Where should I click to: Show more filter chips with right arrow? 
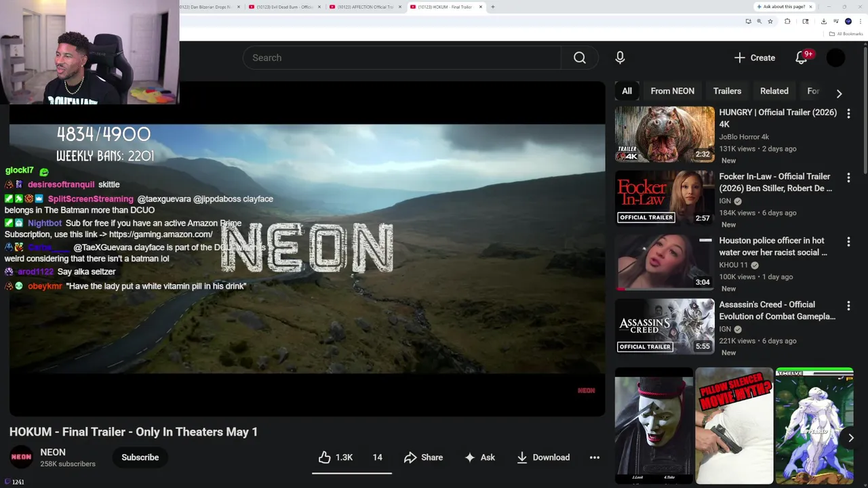pyautogui.click(x=839, y=94)
